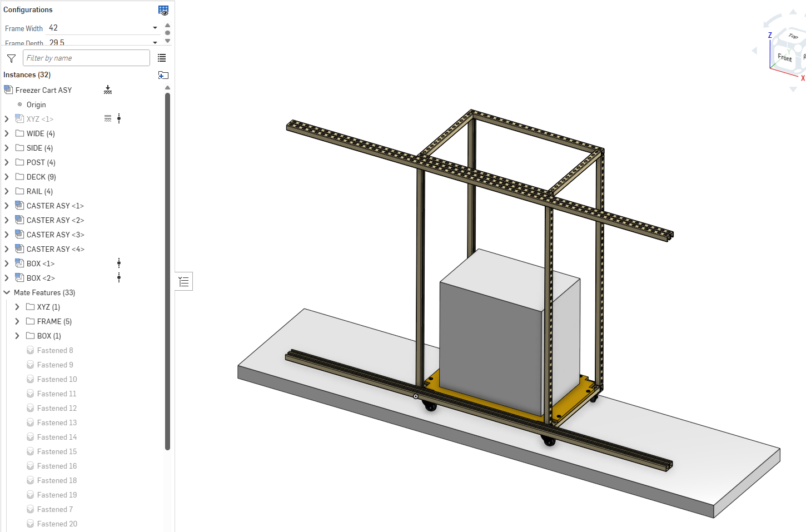Click the Fastened 8 mate icon
The width and height of the screenshot is (806, 532).
[31, 350]
